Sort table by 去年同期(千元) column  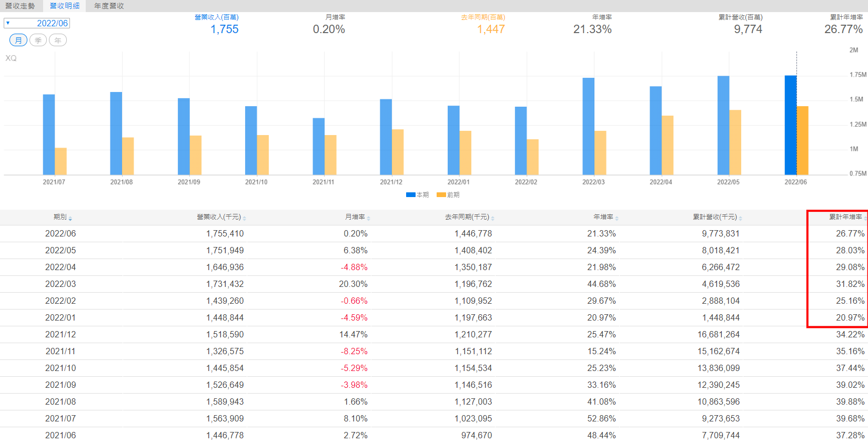tap(470, 217)
